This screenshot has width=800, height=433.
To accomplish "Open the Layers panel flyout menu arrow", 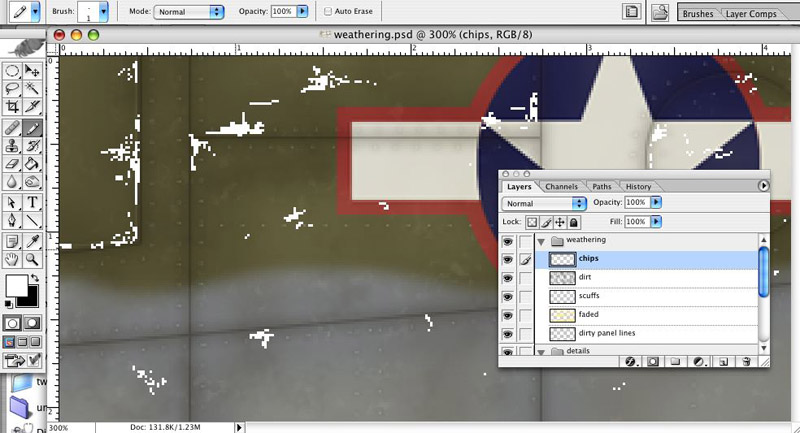I will pos(763,186).
